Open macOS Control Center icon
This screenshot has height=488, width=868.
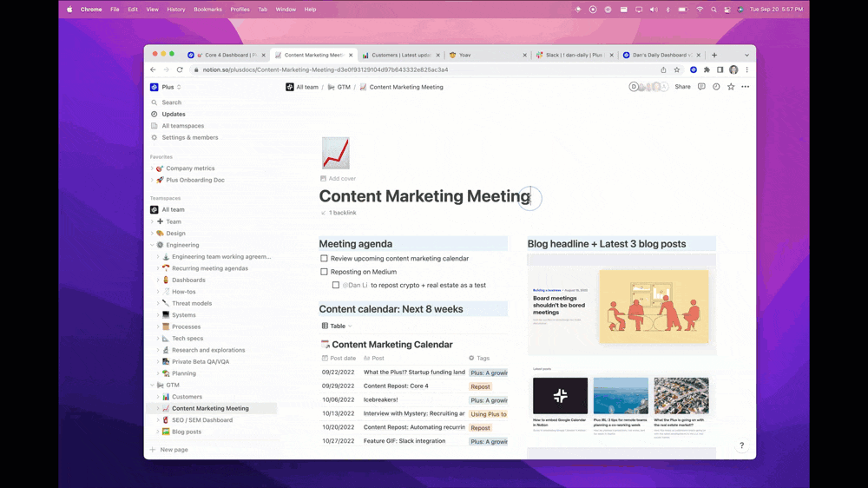[727, 10]
